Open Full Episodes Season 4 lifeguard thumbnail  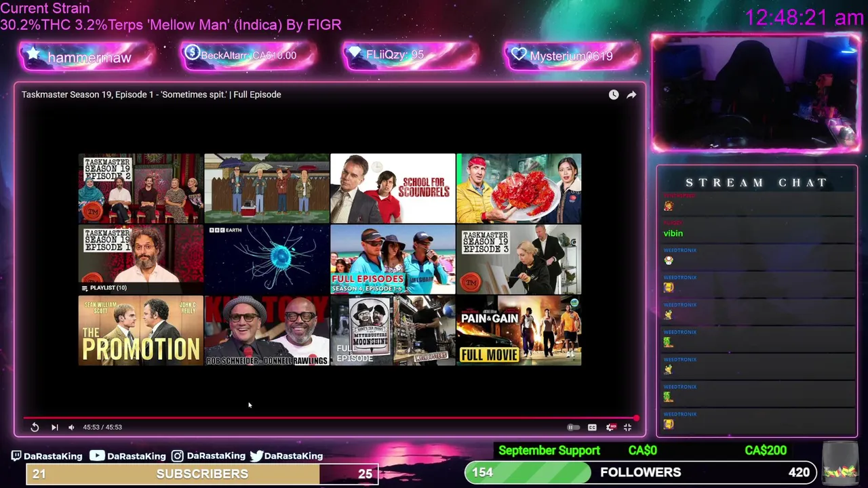click(x=393, y=260)
